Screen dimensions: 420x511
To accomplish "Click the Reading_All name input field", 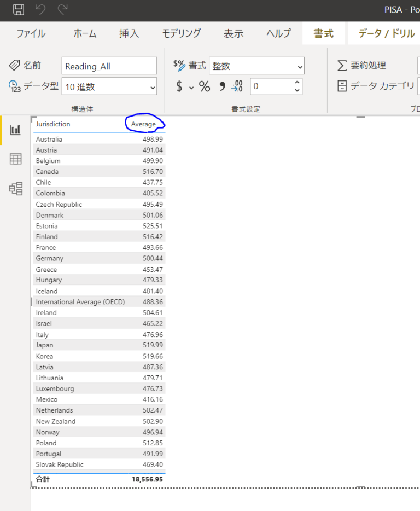I will coord(109,66).
